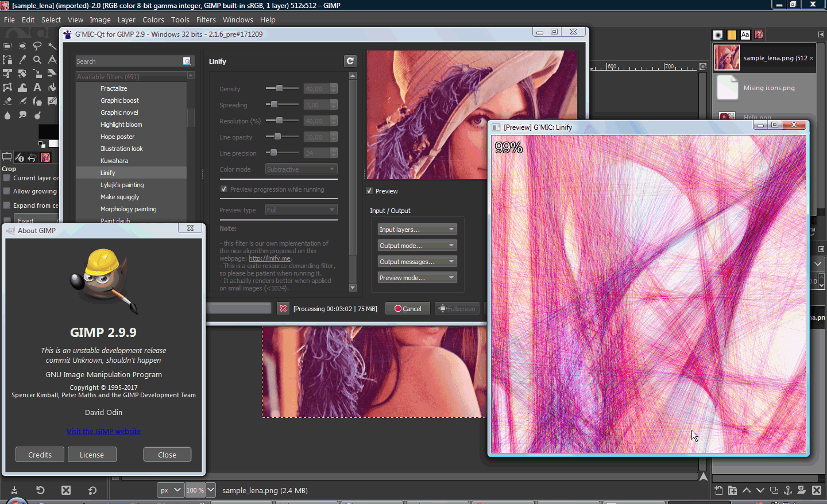Anchor floating layer icon
827x504 pixels.
click(788, 490)
